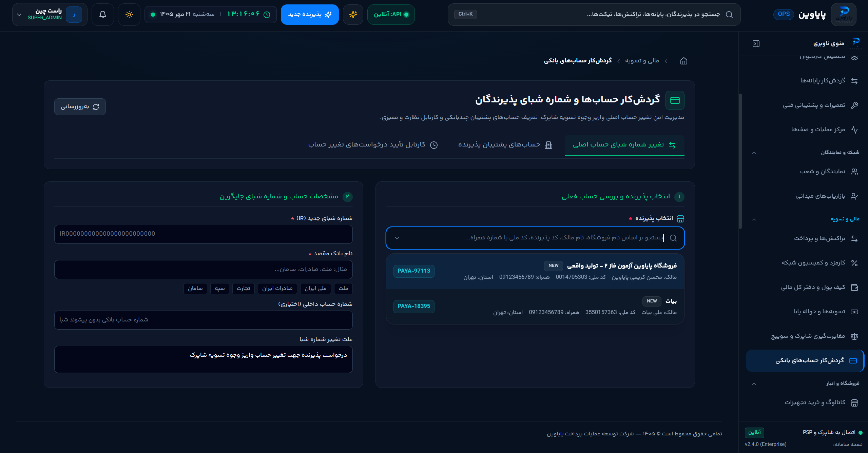868x453 pixels.
Task: Collapse the مالی و تسویه section
Action: [x=754, y=219]
